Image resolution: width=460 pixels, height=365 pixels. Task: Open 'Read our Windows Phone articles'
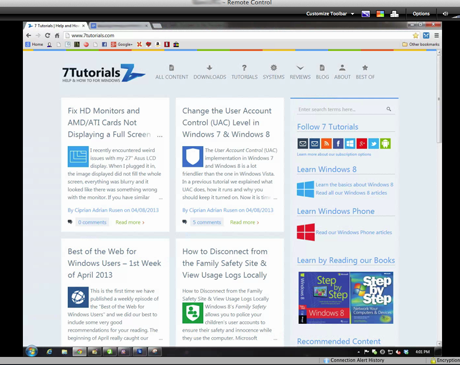(354, 232)
